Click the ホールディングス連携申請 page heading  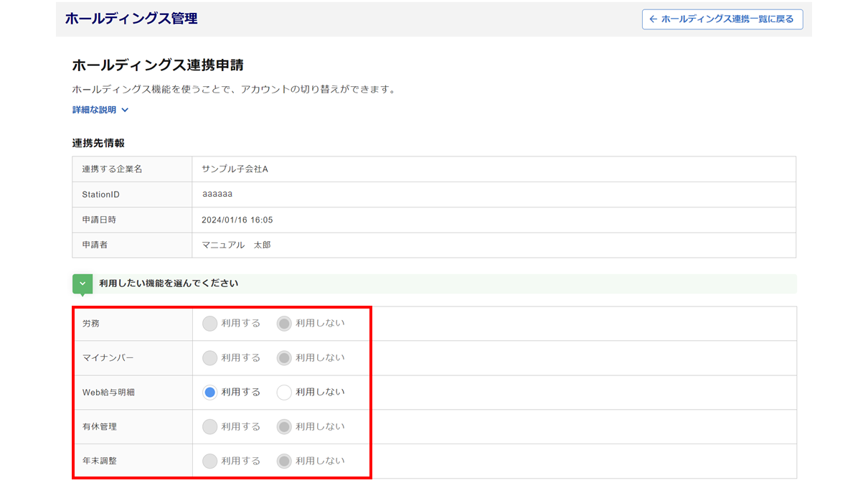click(158, 65)
